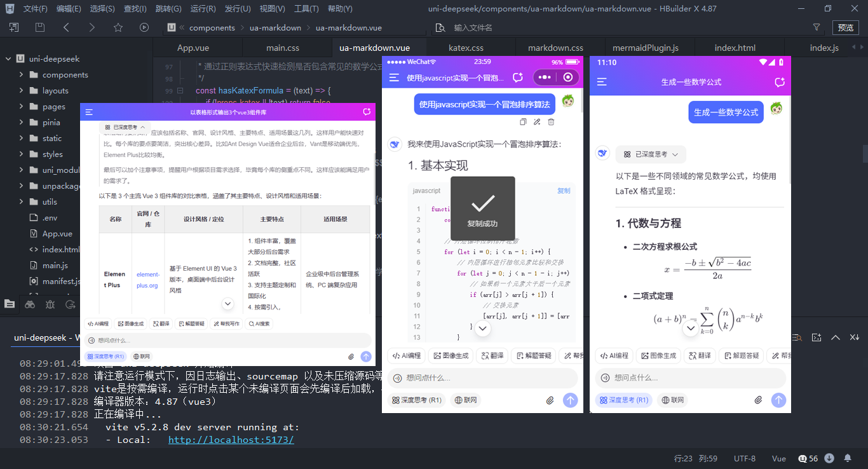868x469 pixels.
Task: Switch to the katex.css tab
Action: point(466,48)
